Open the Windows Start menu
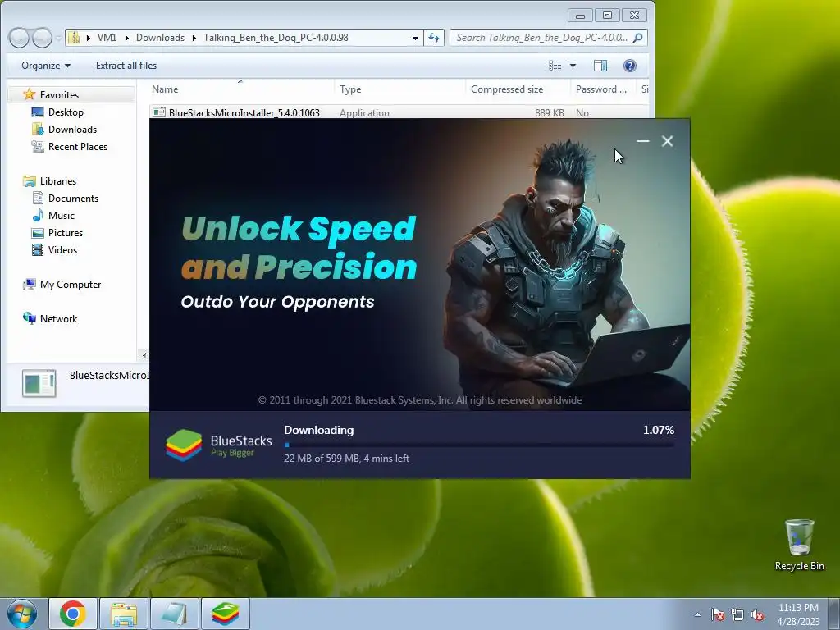The image size is (840, 630). (22, 614)
